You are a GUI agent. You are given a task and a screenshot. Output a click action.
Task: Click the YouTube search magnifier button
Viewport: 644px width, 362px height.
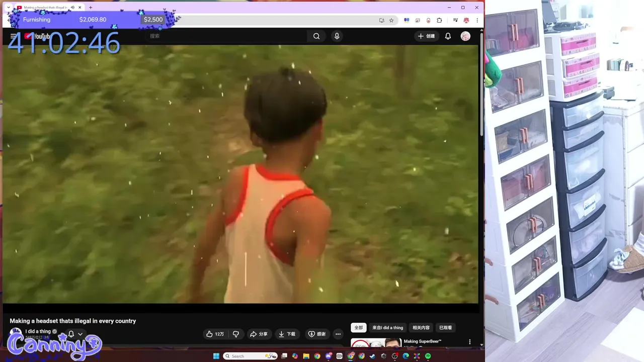tap(316, 36)
